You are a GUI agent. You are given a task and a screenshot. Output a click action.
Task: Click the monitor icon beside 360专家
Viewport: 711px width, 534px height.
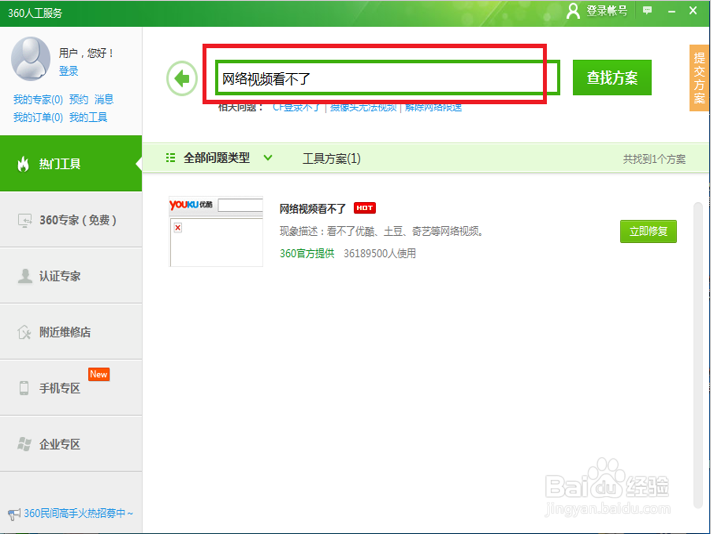coord(24,220)
